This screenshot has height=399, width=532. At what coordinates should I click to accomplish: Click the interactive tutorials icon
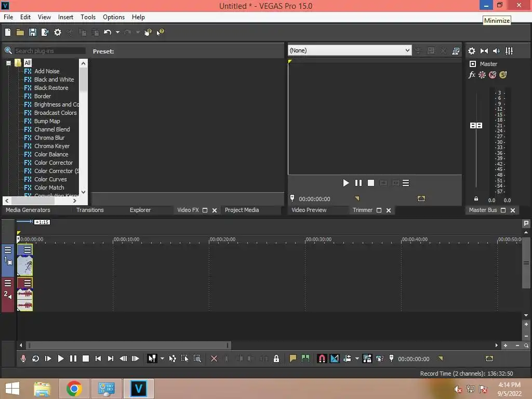coord(148,32)
